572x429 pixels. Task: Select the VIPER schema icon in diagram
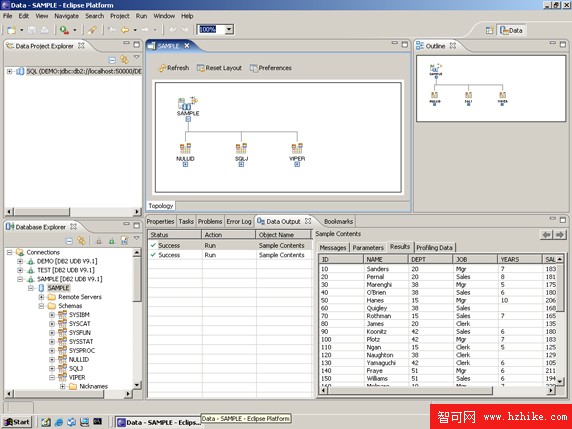(297, 148)
